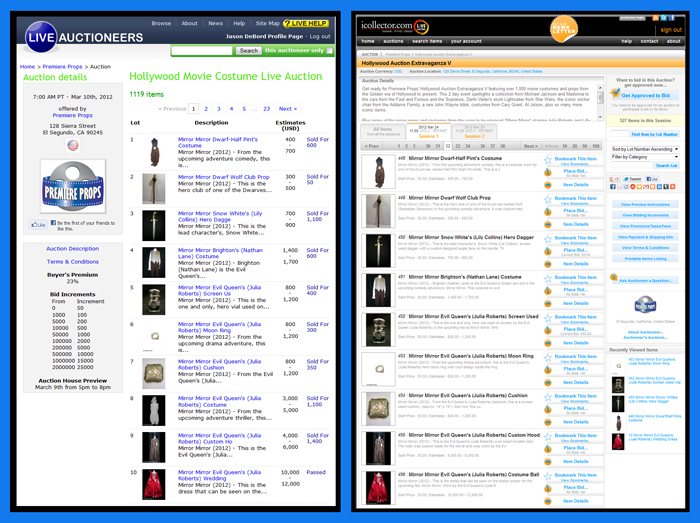Open News menu on LiveAuctioneers
This screenshot has height=523, width=700.
216,23
